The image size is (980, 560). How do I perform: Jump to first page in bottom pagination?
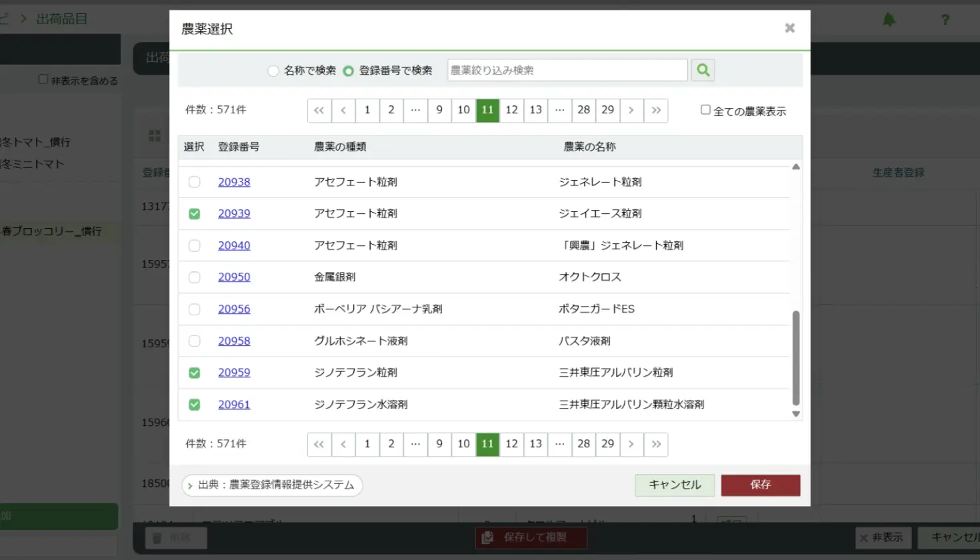click(319, 445)
